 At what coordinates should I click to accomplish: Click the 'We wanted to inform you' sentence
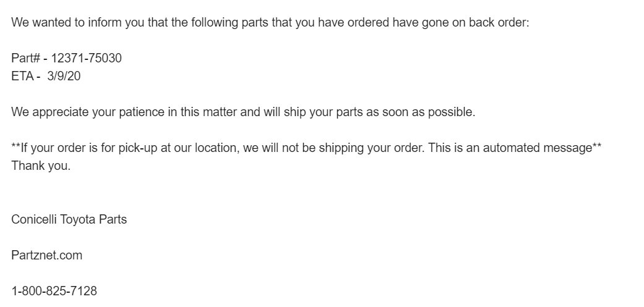[x=270, y=22]
